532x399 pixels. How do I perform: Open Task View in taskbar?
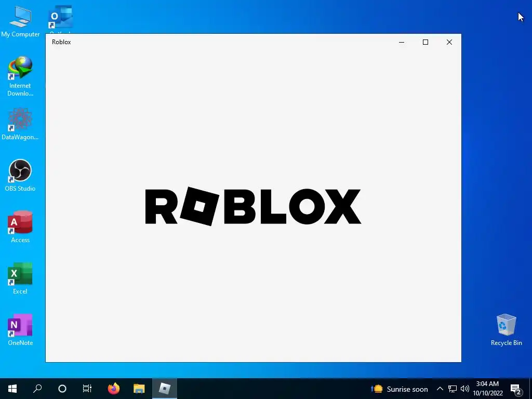pos(87,389)
